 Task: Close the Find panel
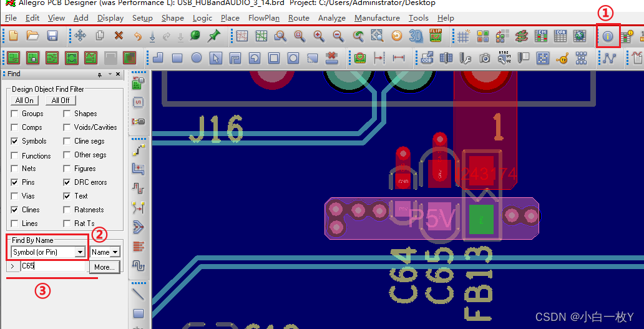[x=118, y=74]
